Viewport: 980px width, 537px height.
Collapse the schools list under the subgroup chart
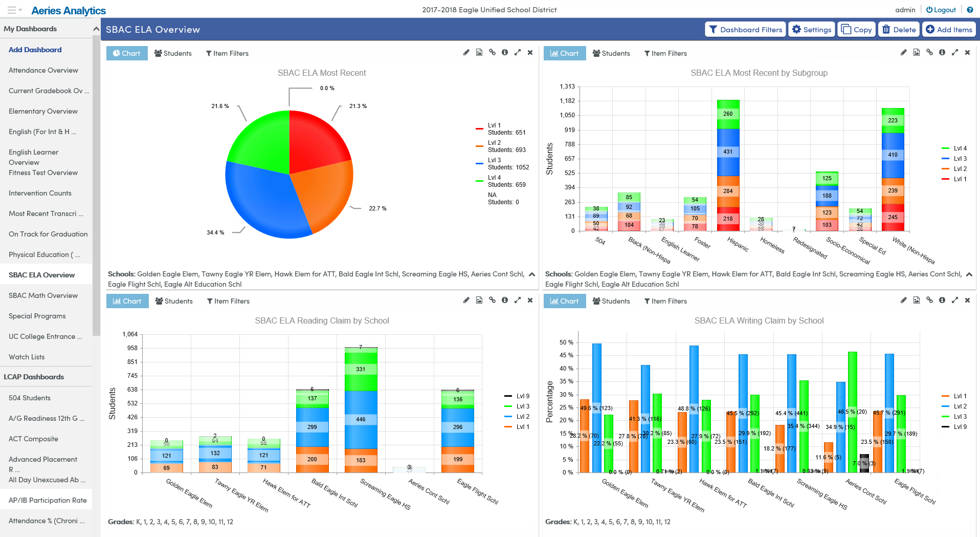(x=970, y=274)
